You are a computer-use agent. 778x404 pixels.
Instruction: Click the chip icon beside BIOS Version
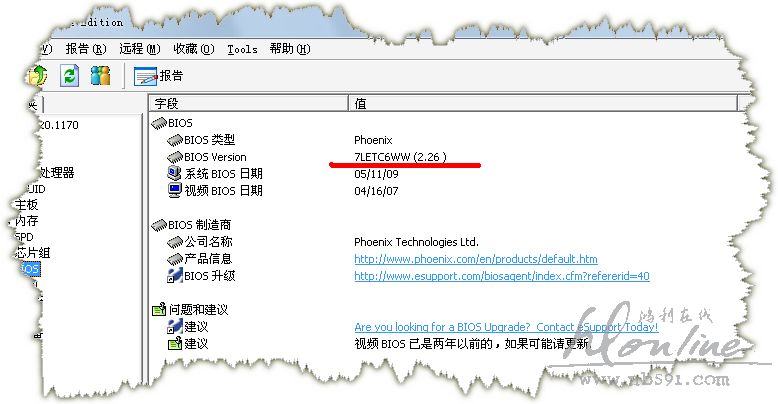175,157
